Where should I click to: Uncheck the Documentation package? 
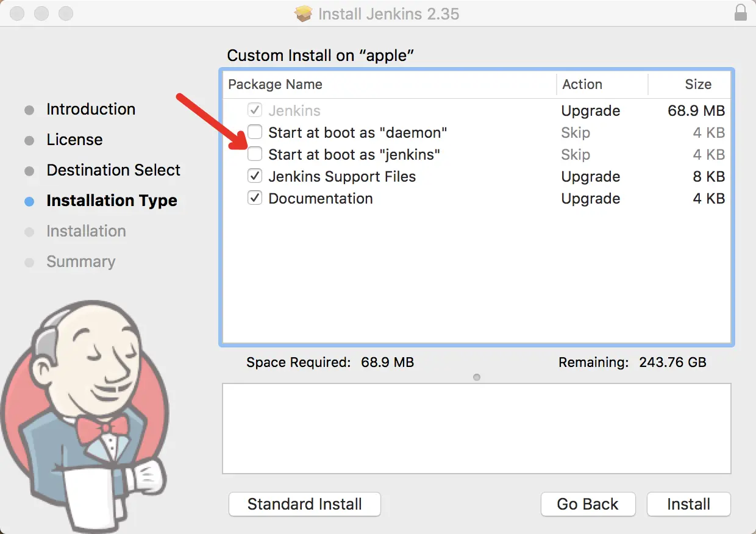255,198
